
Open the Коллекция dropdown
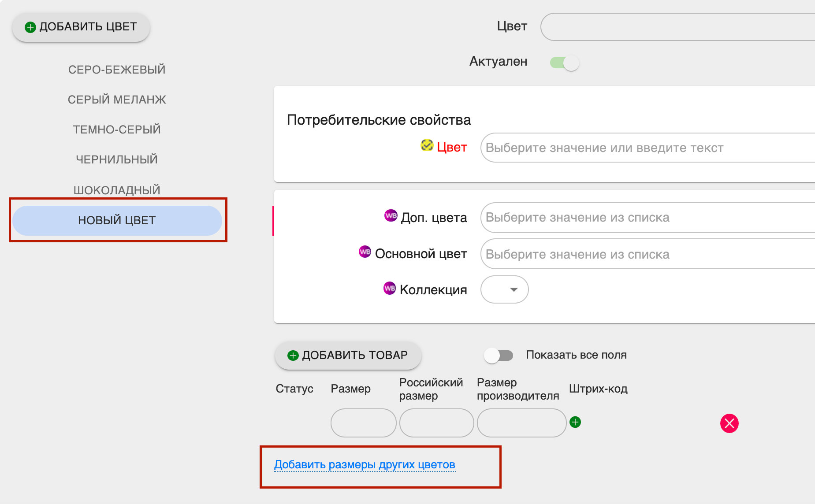(x=505, y=289)
